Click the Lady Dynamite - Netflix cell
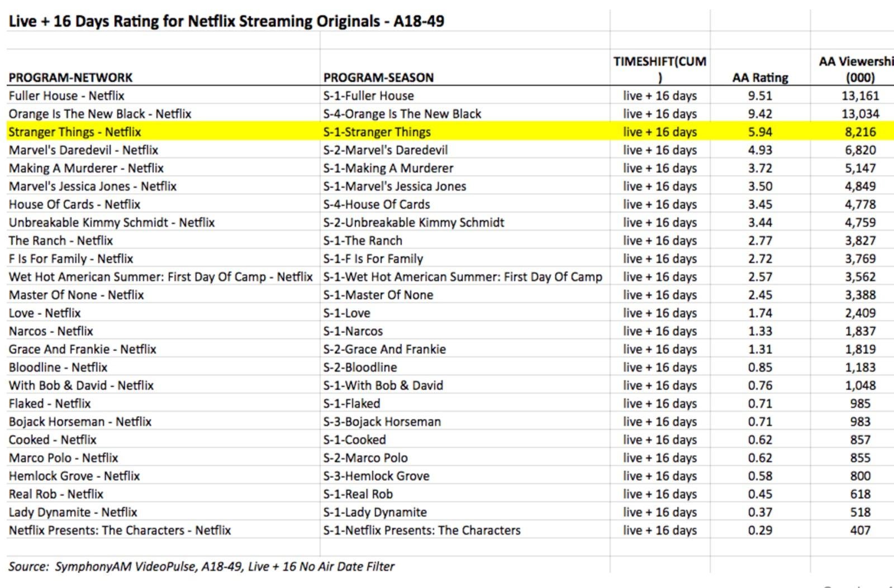 pos(73,512)
